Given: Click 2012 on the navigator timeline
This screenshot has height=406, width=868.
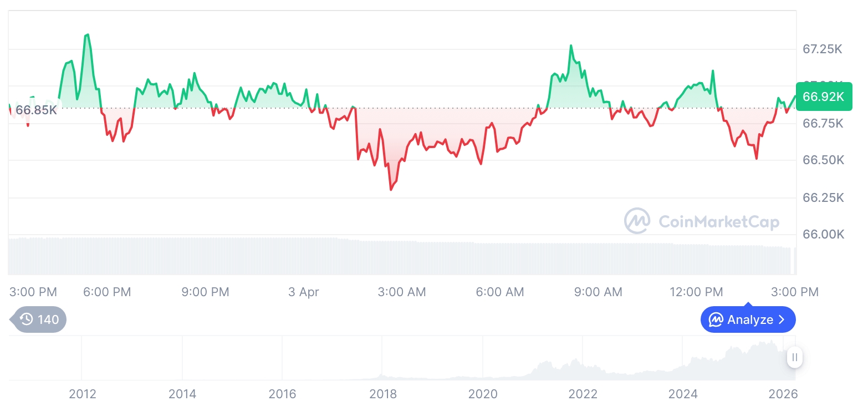Looking at the screenshot, I should (x=83, y=394).
